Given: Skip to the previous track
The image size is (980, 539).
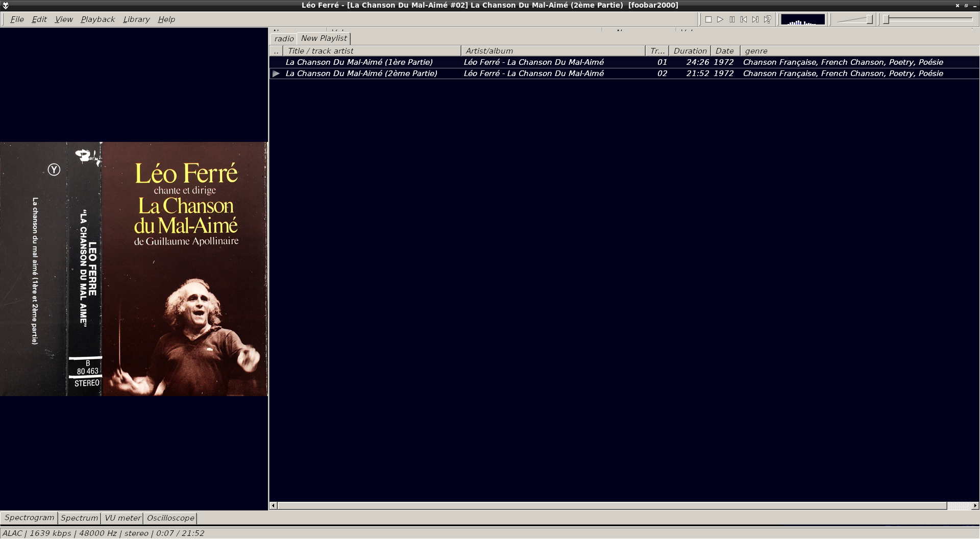Looking at the screenshot, I should point(744,19).
